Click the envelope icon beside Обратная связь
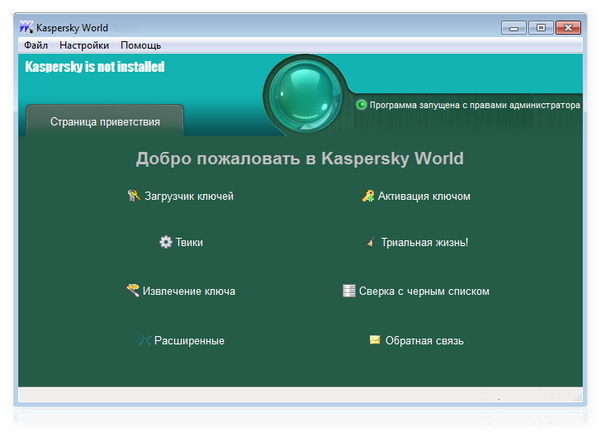This screenshot has width=600, height=437. tap(374, 340)
